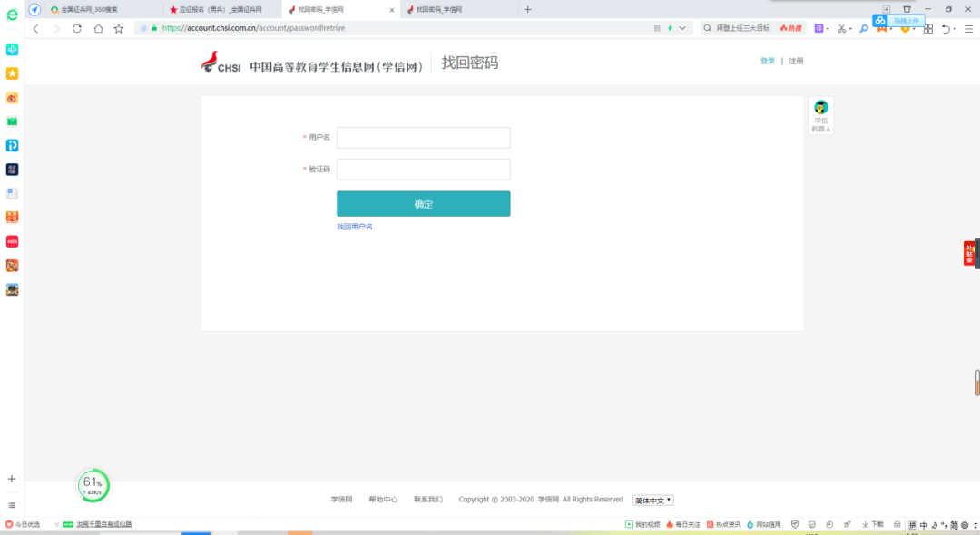
Task: Click the browser refresh button
Action: pos(77,28)
